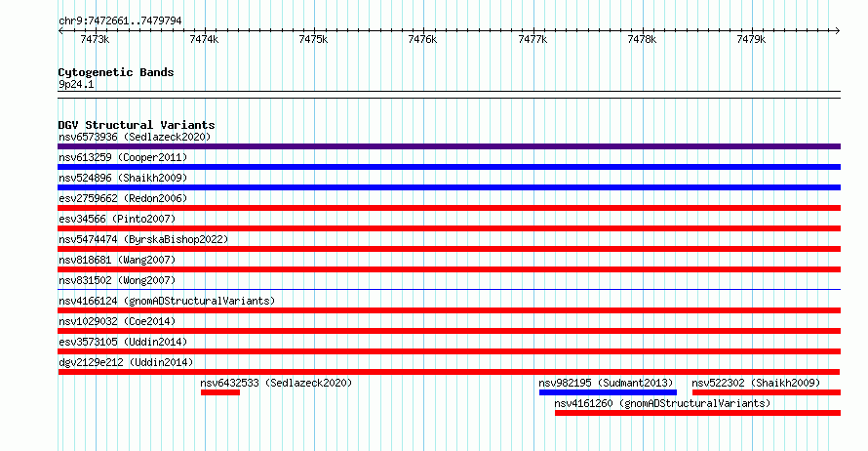Select the purple nsv6573936 variant bar
This screenshot has width=868, height=451.
click(449, 146)
